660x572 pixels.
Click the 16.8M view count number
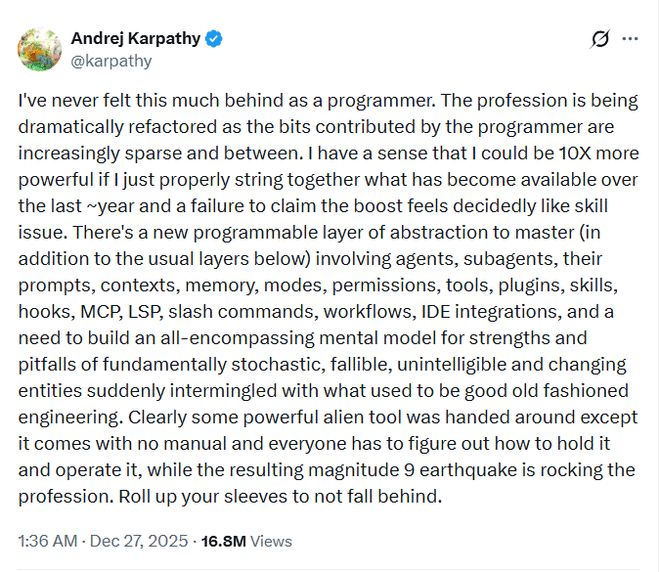(224, 541)
